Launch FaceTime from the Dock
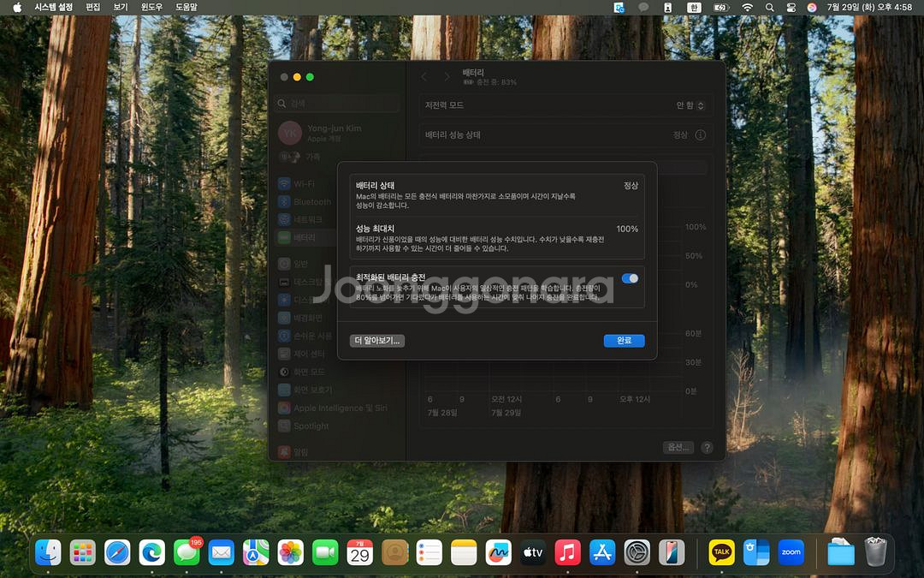 (x=325, y=552)
